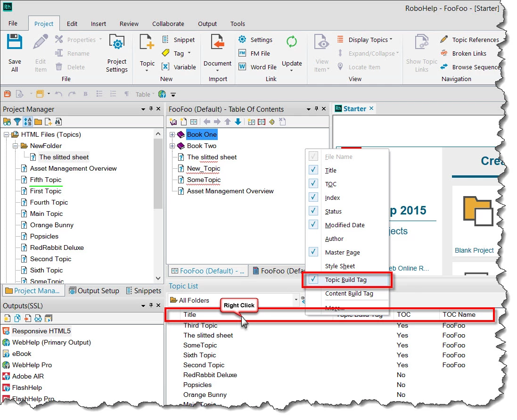Show Broken Links
The width and height of the screenshot is (517, 420).
(463, 53)
